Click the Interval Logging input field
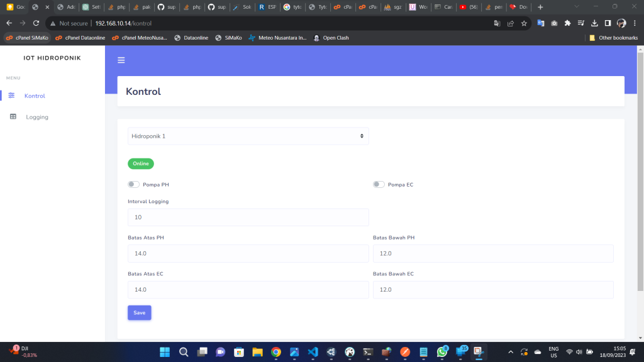Image resolution: width=644 pixels, height=362 pixels. pos(248,217)
